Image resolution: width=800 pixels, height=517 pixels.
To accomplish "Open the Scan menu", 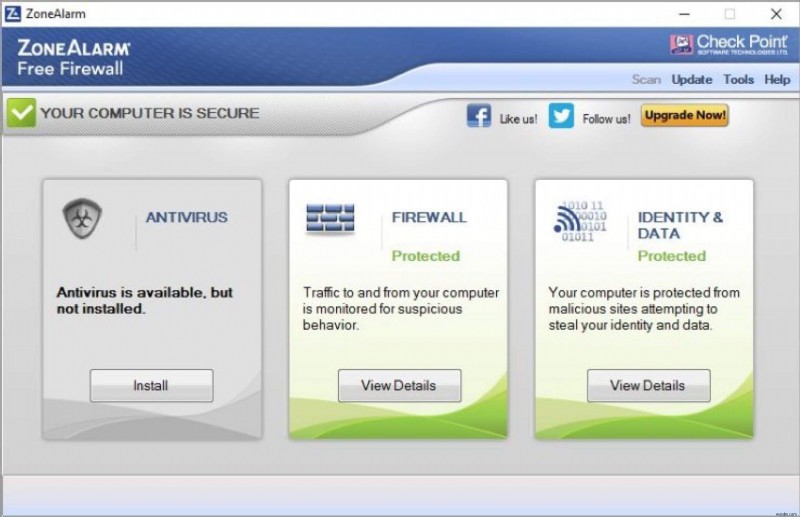I will [646, 80].
